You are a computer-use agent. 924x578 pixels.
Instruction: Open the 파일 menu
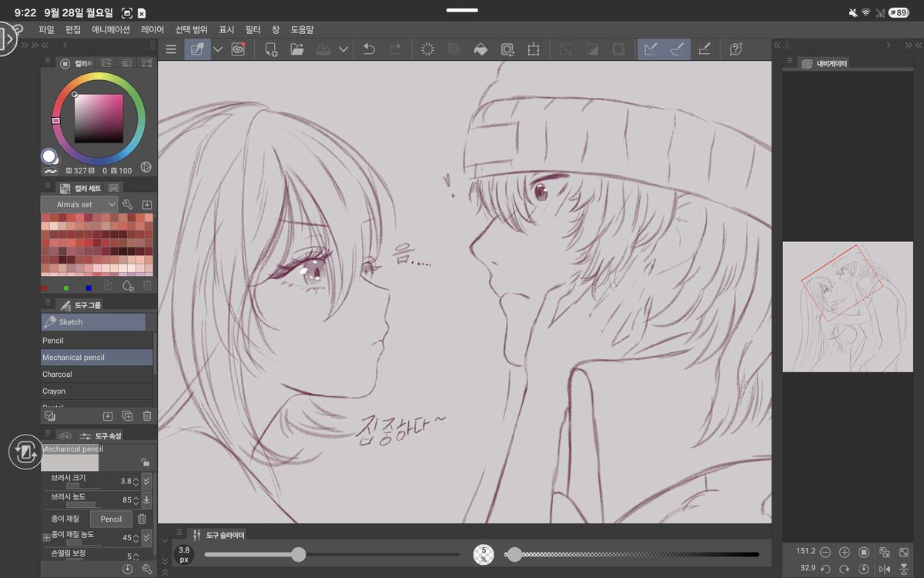[x=46, y=29]
